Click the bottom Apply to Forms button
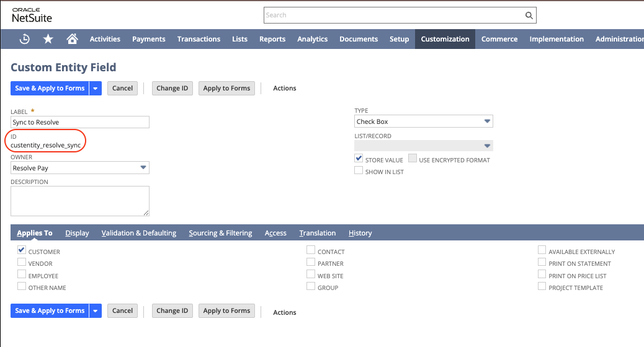 226,311
